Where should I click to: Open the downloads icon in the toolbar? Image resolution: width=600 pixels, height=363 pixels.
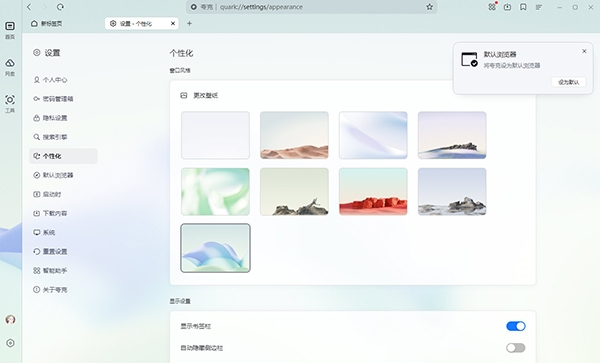click(x=507, y=7)
